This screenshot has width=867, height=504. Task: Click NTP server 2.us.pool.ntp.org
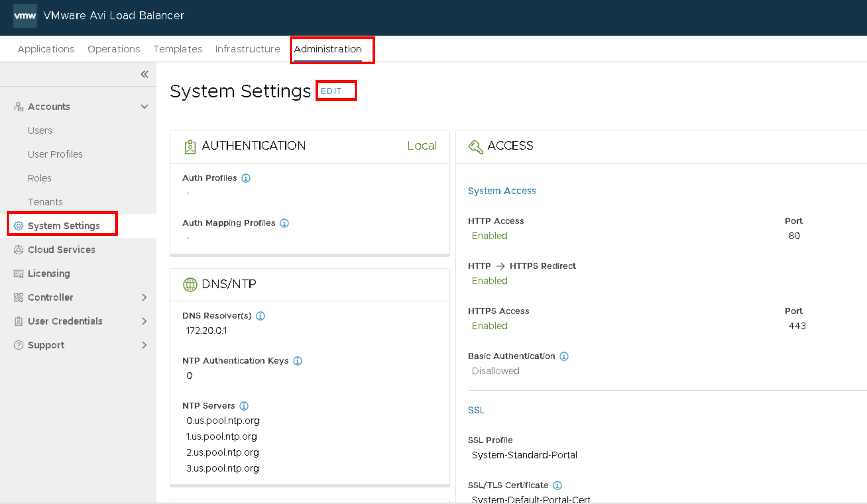click(223, 452)
